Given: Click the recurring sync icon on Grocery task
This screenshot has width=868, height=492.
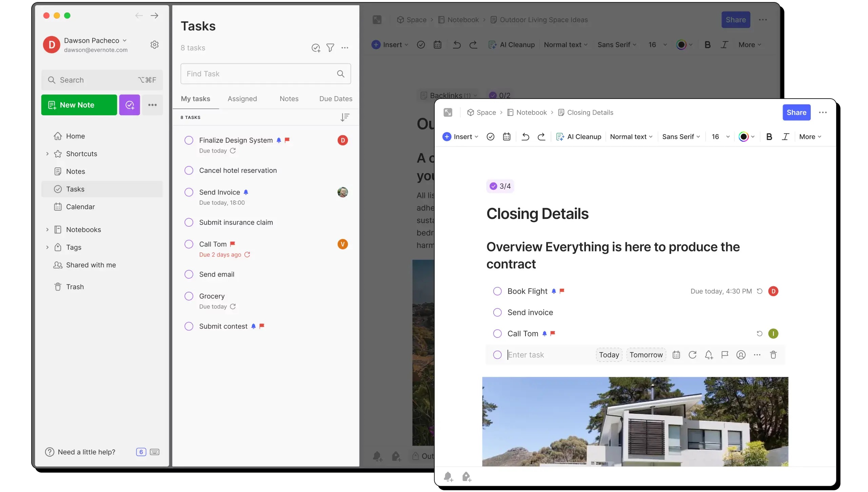Looking at the screenshot, I should tap(233, 306).
